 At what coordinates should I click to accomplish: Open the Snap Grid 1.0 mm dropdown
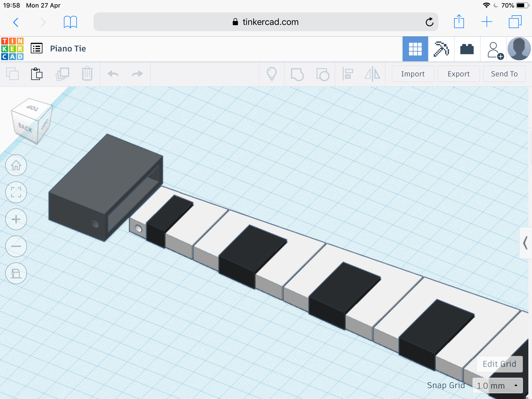(x=497, y=385)
